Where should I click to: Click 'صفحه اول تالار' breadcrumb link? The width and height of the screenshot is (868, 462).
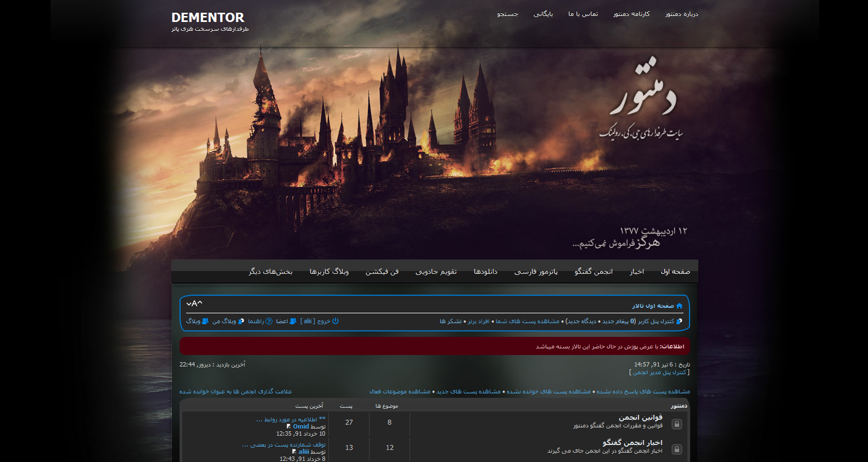click(x=653, y=306)
